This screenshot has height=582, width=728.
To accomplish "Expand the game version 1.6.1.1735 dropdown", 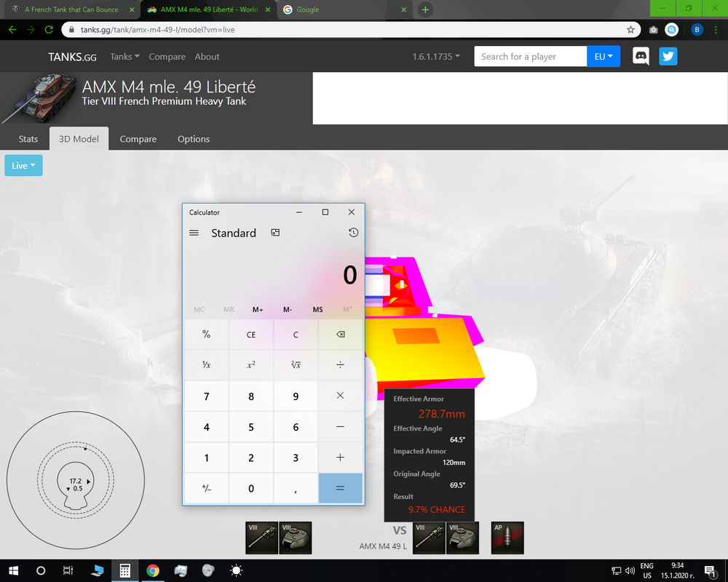I will pyautogui.click(x=436, y=57).
